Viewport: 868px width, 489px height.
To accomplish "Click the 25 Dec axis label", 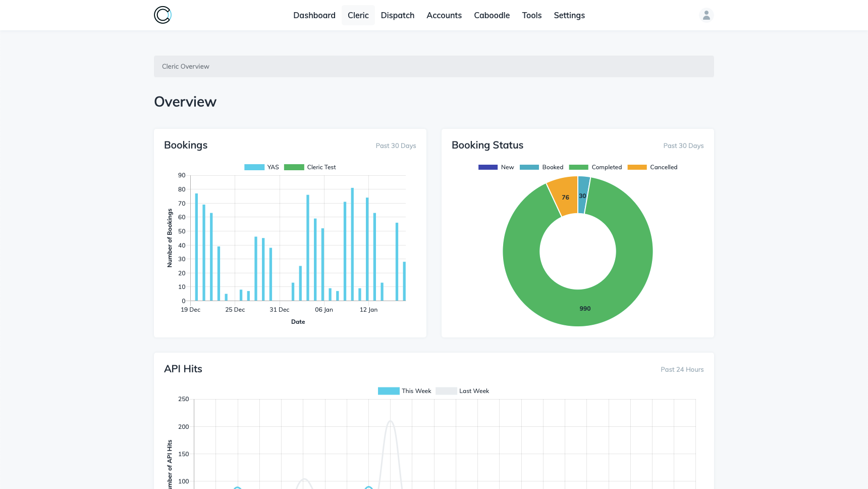I will click(x=235, y=310).
